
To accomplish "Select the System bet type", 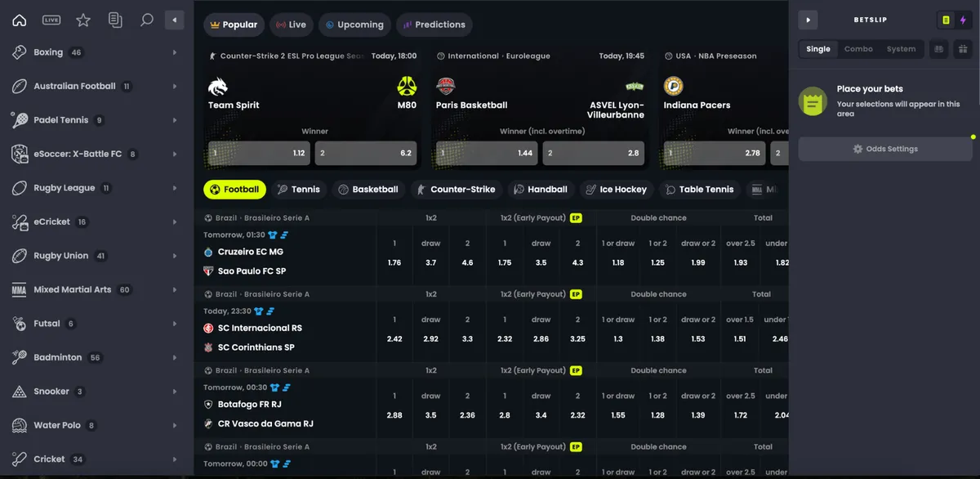I will pyautogui.click(x=901, y=49).
